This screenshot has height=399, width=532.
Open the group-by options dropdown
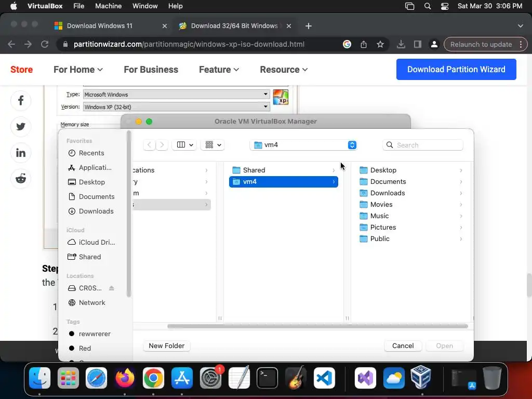[212, 145]
